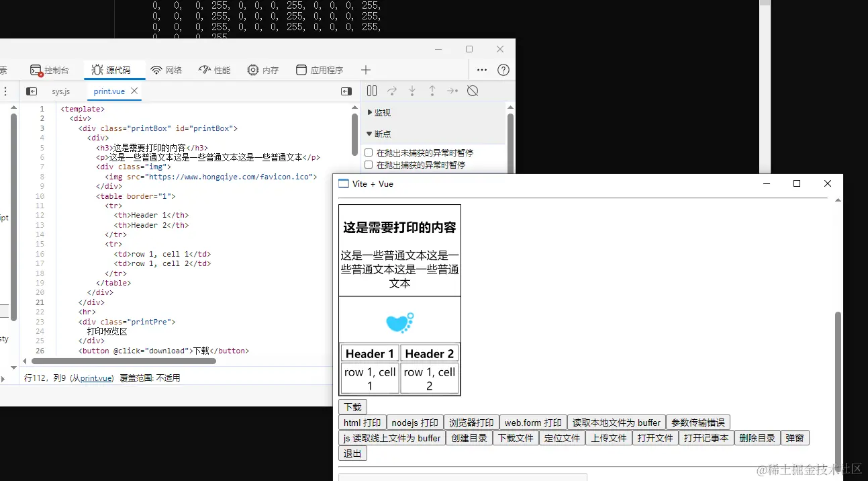Click the pause script execution icon
Image resolution: width=868 pixels, height=481 pixels.
[372, 91]
